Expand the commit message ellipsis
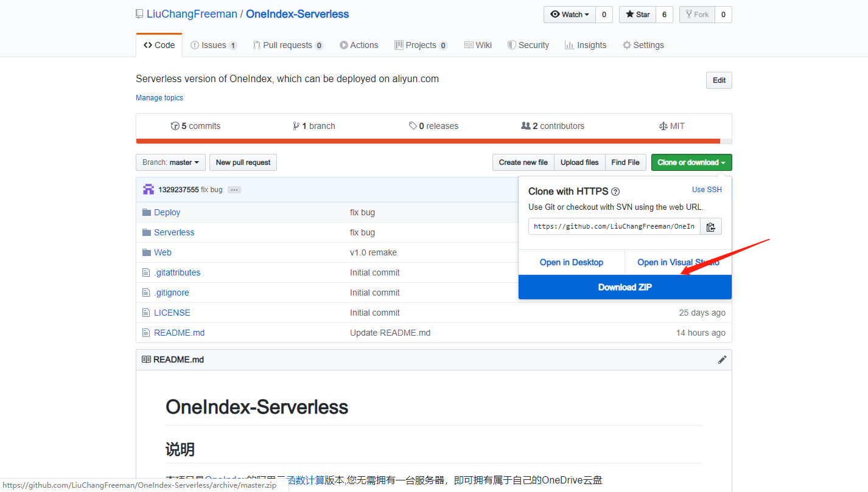 pos(234,189)
